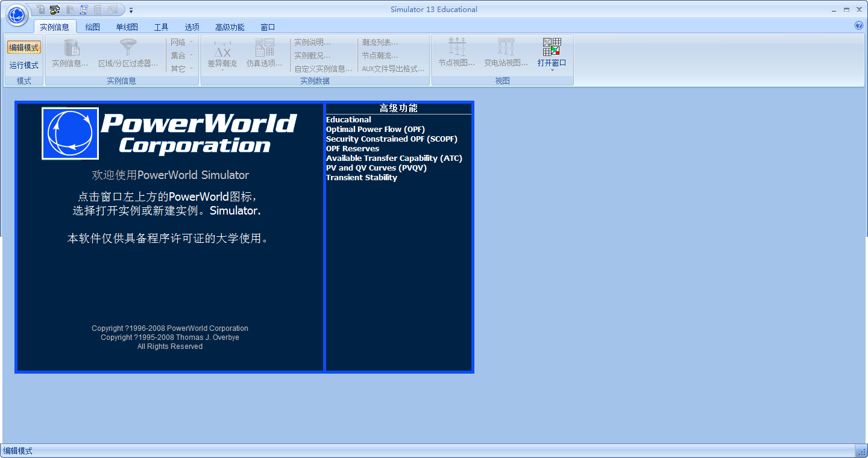The image size is (868, 458).
Task: Click the Thomas J. Overbye copyright line
Action: click(170, 337)
